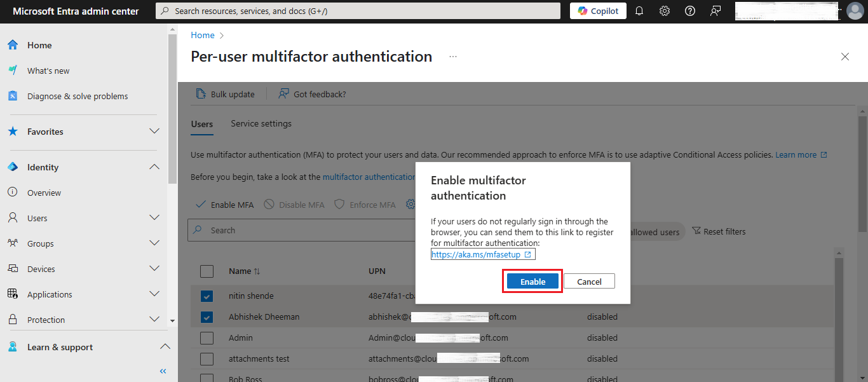Click in the users Search field
This screenshot has width=868, height=382.
(x=302, y=230)
